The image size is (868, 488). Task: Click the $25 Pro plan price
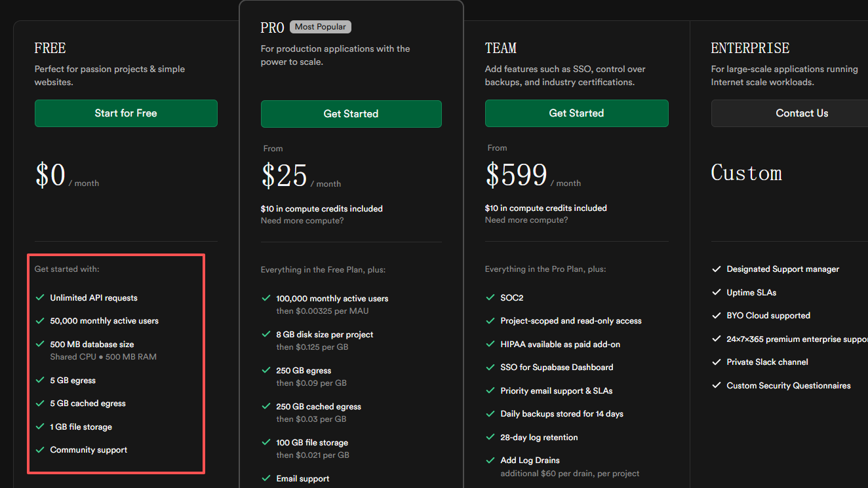click(x=285, y=176)
